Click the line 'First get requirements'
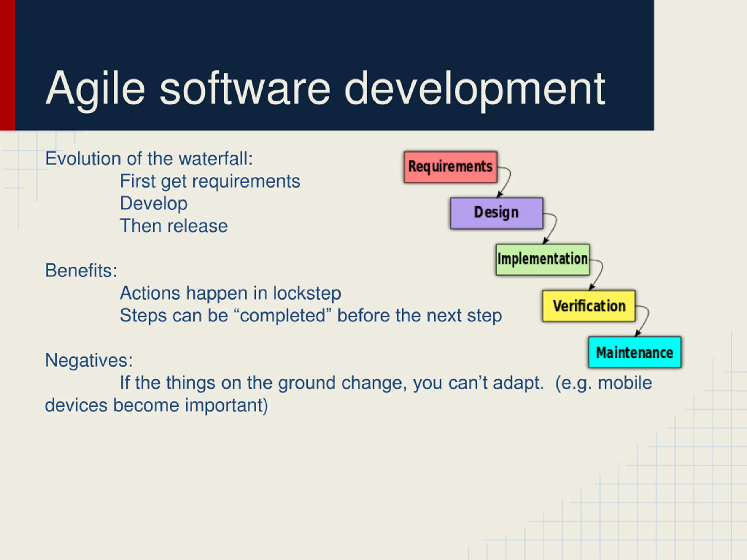 pos(210,182)
